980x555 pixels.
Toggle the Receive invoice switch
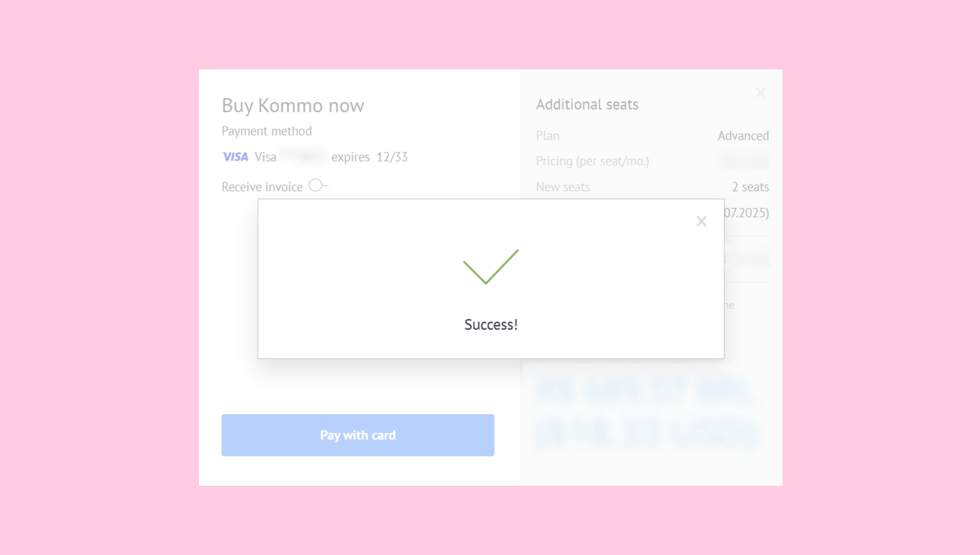pyautogui.click(x=318, y=186)
